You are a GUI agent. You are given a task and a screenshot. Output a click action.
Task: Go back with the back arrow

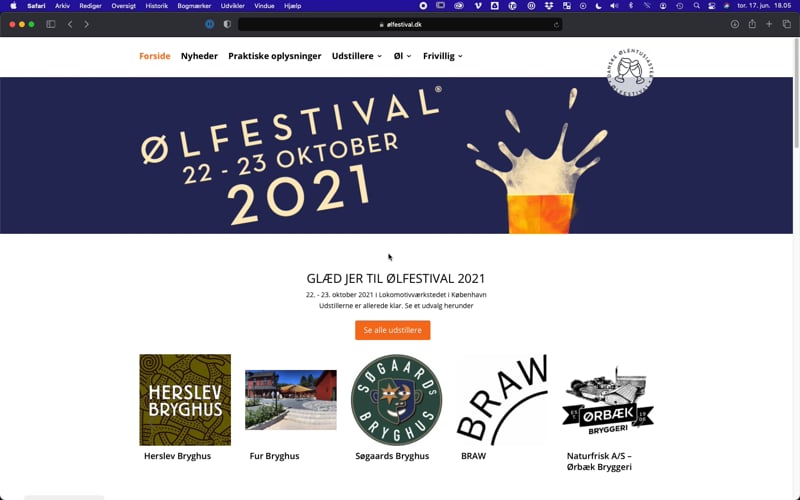coord(70,24)
